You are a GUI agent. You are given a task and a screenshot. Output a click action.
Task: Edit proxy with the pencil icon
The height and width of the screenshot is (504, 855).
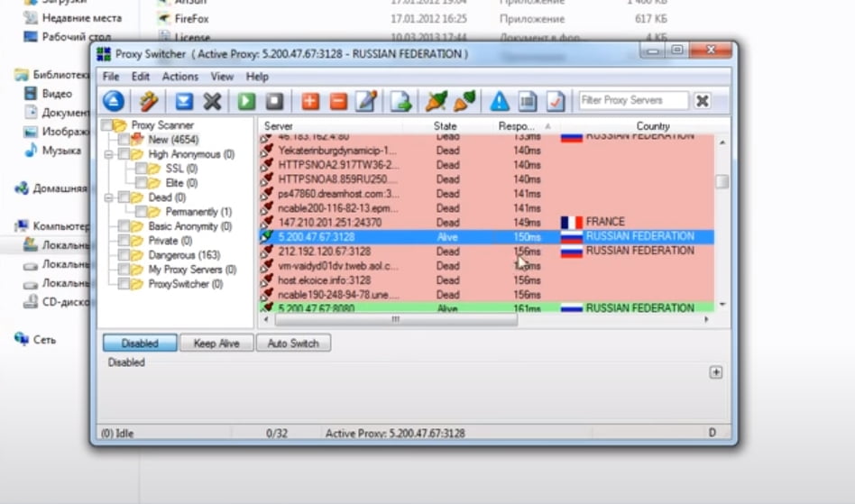point(366,101)
